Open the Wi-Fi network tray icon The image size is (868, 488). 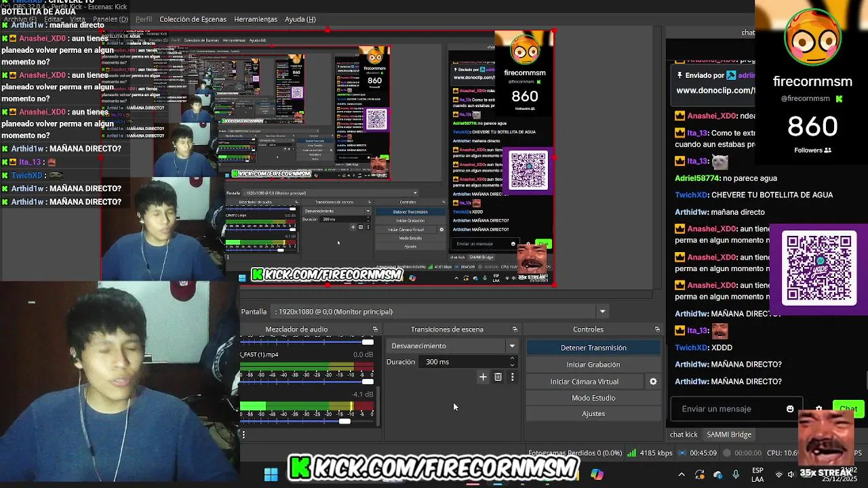pyautogui.click(x=778, y=475)
